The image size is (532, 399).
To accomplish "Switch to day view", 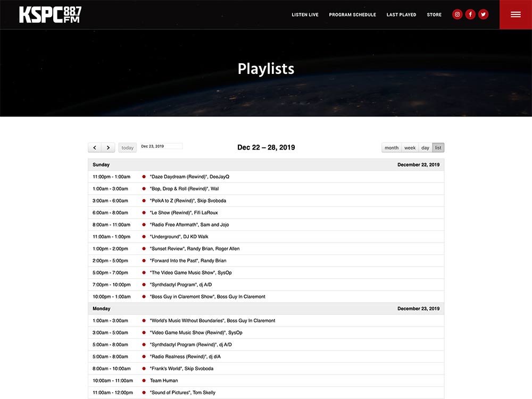I will pos(425,147).
